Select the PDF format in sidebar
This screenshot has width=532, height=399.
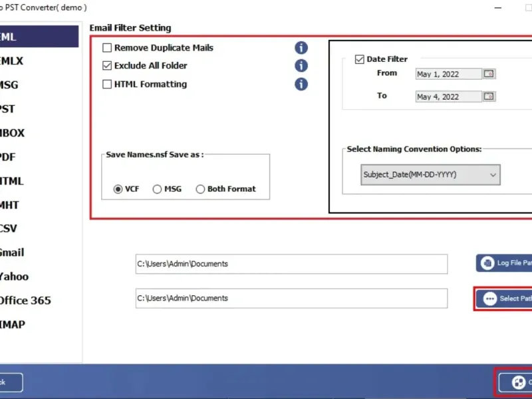[7, 157]
